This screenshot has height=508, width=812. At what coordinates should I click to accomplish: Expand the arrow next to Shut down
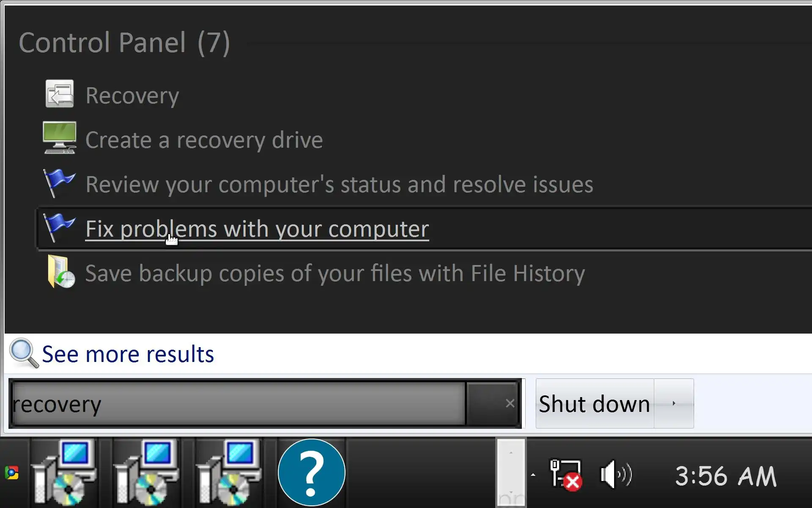[674, 403]
